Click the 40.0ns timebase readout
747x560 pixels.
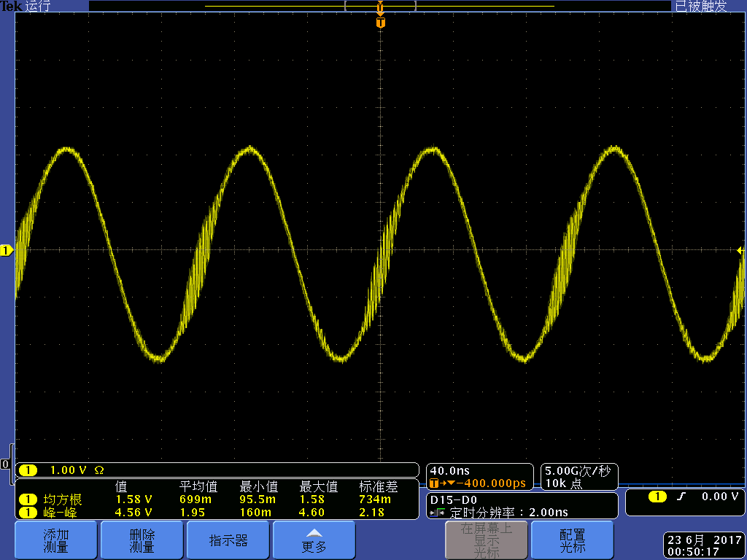click(x=449, y=471)
